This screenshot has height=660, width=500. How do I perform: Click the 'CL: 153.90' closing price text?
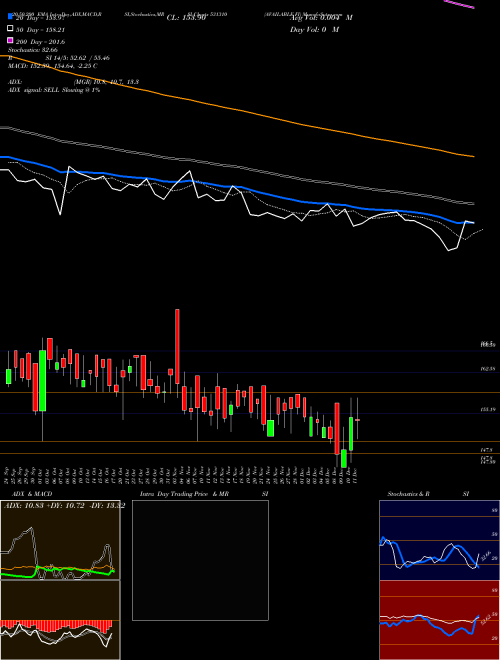(x=186, y=18)
